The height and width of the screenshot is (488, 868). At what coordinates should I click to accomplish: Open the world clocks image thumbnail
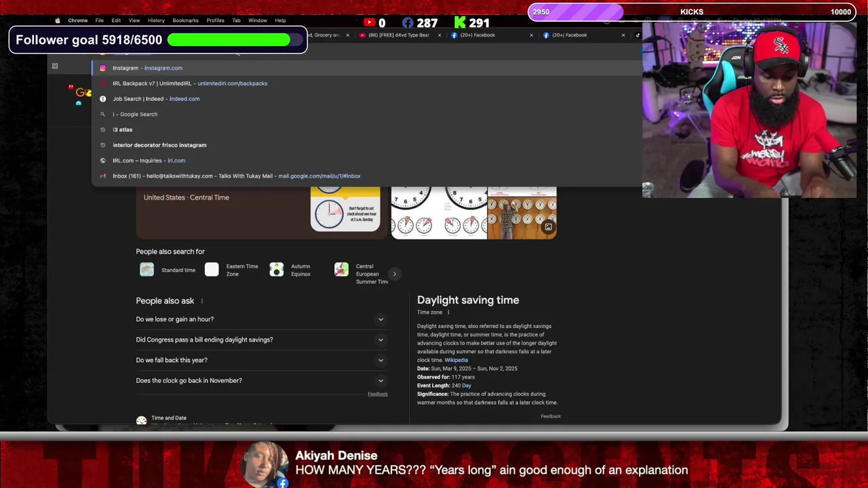[439, 213]
